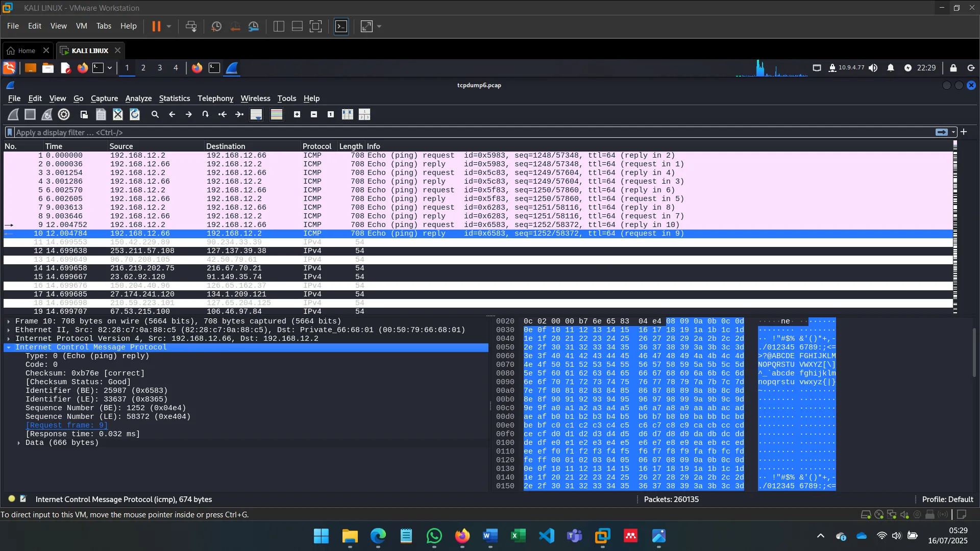Viewport: 980px width, 551px height.
Task: Expand the Ethernet II packet details
Action: click(x=9, y=330)
